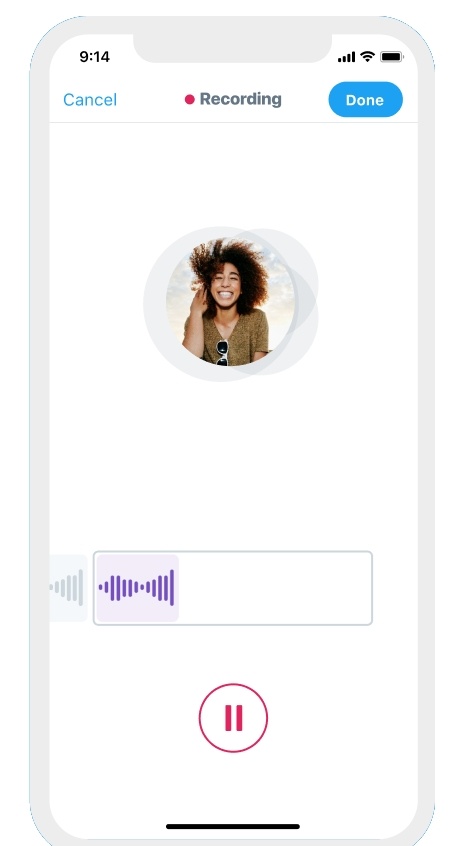Click the light gray pulse ring around the avatar

pyautogui.click(x=154, y=304)
